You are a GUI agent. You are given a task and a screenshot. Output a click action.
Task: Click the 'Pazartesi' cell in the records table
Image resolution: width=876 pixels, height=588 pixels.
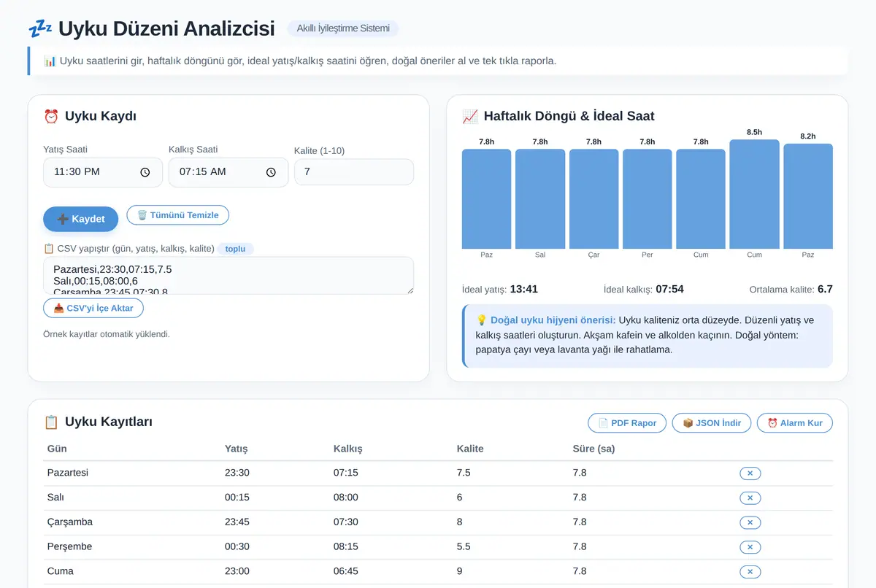tap(68, 473)
